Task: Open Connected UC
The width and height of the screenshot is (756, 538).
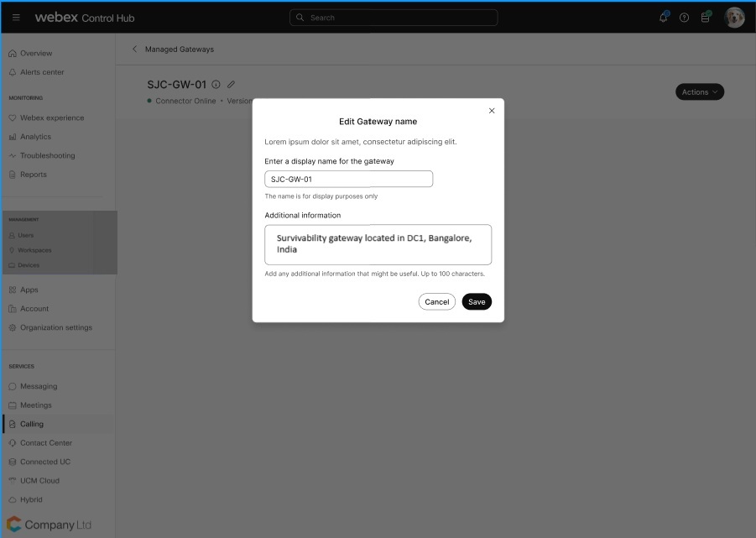Action: click(45, 462)
